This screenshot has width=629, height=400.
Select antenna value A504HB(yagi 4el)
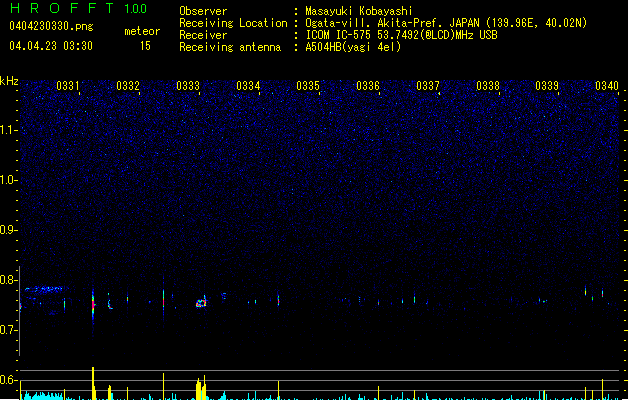click(x=353, y=47)
